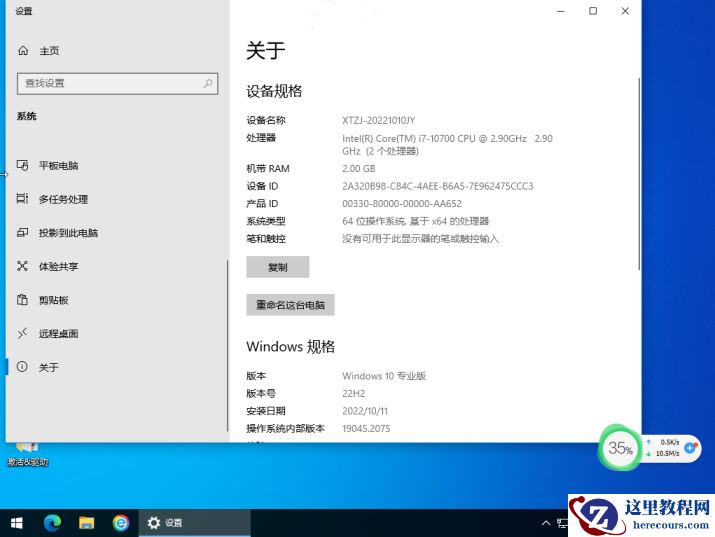
Task: Click the 2.00 GB RAM value
Action: click(x=358, y=169)
